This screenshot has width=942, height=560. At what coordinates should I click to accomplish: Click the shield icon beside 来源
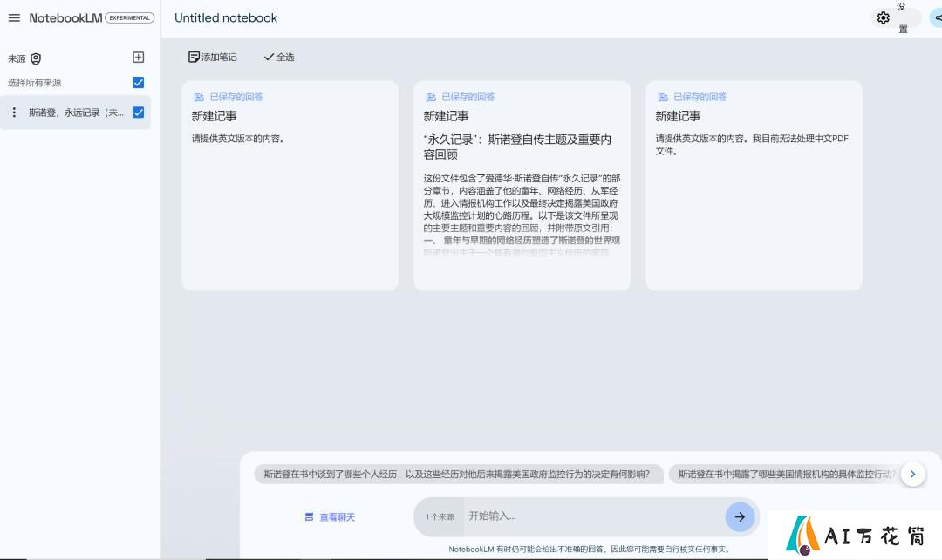click(36, 58)
